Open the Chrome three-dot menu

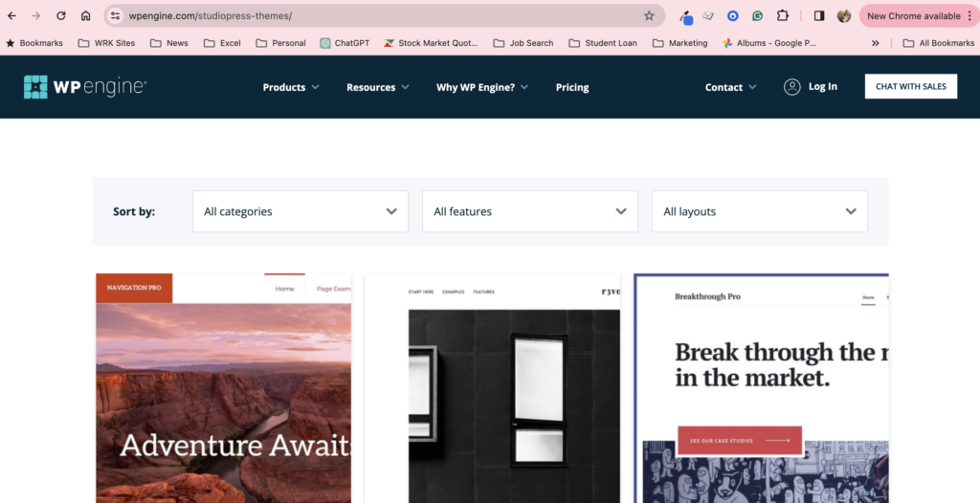coord(970,15)
